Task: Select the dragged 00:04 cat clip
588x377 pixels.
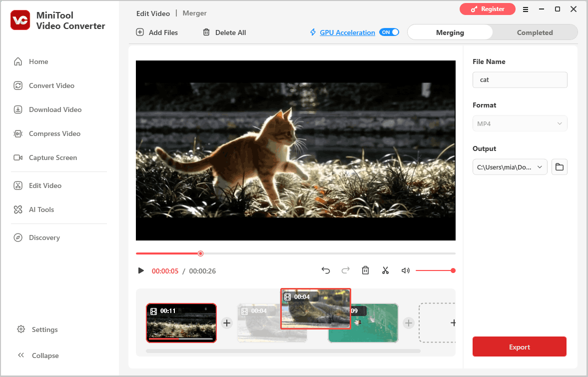Action: pos(316,308)
